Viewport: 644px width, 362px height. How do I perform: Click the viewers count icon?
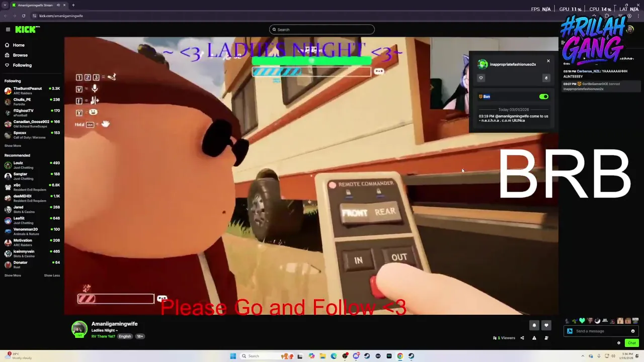pyautogui.click(x=495, y=338)
